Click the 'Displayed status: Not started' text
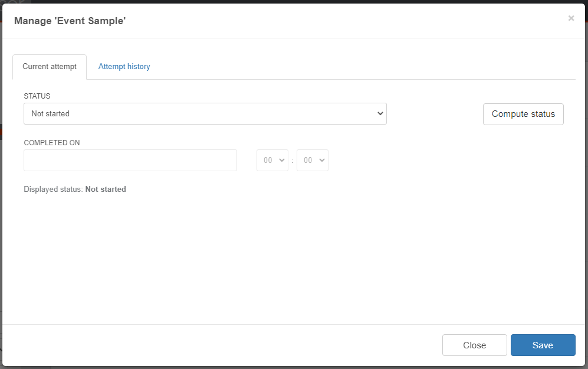This screenshot has height=369, width=588. pyautogui.click(x=75, y=189)
